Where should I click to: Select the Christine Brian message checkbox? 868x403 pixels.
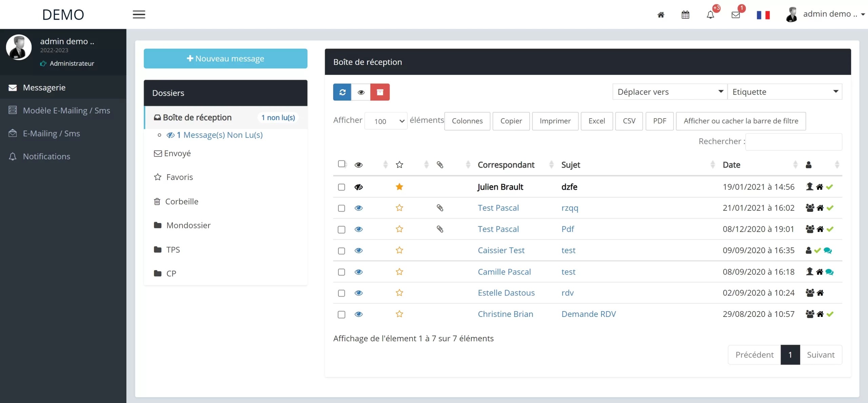(341, 314)
